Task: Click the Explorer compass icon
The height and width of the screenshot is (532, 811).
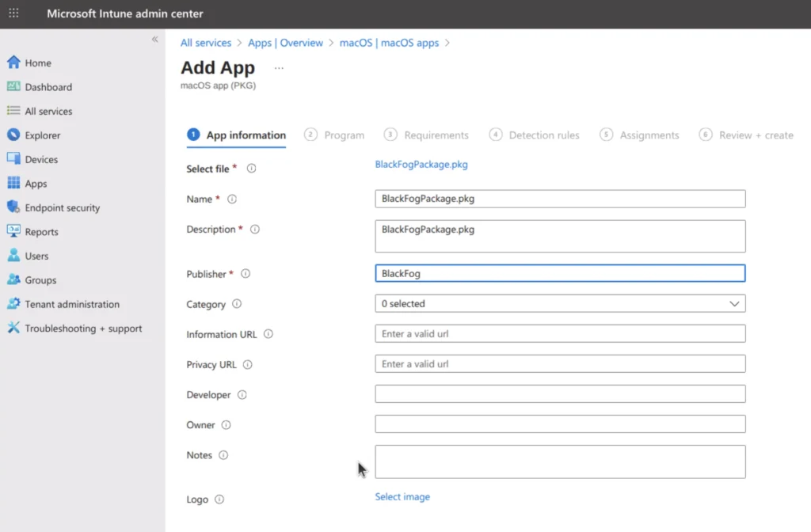Action: point(13,135)
